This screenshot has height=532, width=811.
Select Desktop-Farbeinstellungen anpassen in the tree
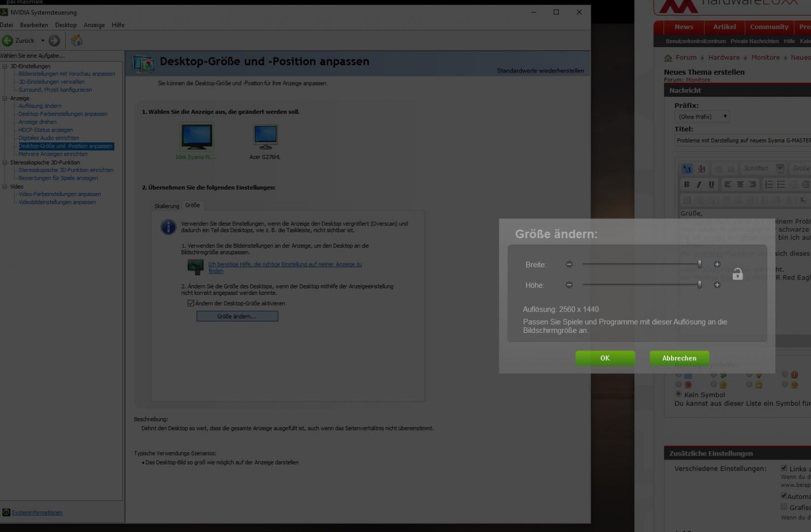pos(63,114)
